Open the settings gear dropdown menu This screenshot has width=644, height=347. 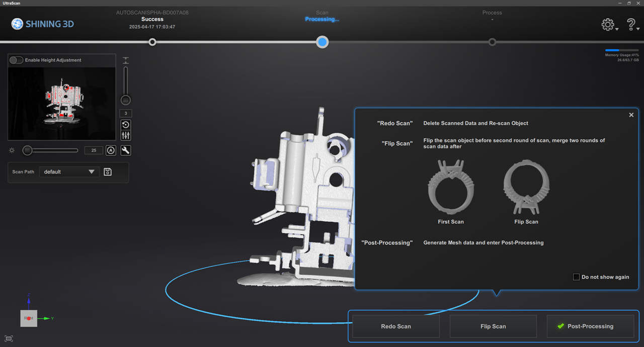click(x=609, y=25)
